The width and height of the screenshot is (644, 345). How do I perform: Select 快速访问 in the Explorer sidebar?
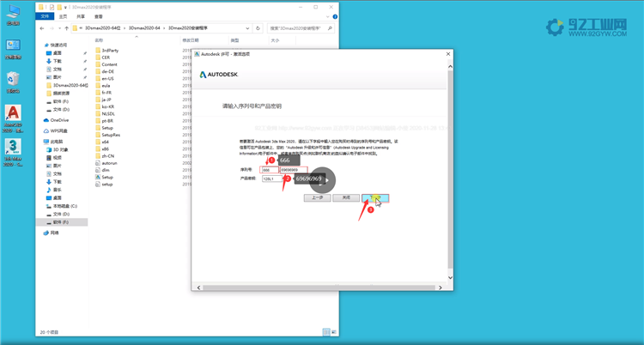coord(56,45)
